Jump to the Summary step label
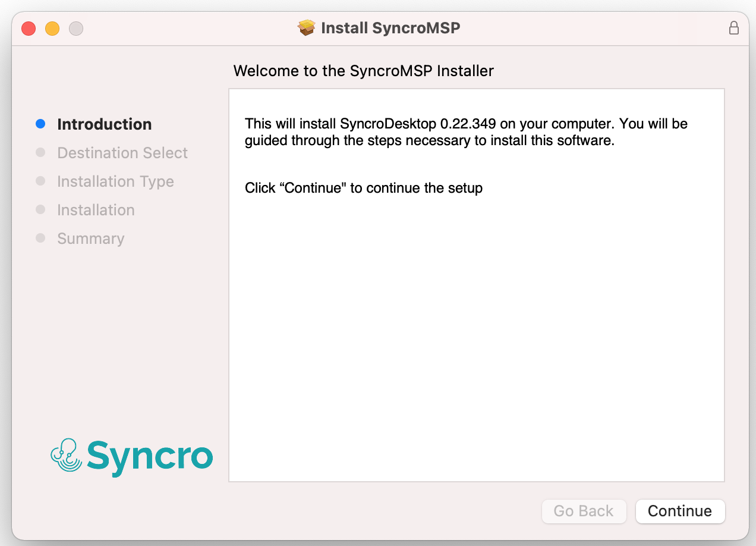This screenshot has height=546, width=756. click(x=90, y=239)
